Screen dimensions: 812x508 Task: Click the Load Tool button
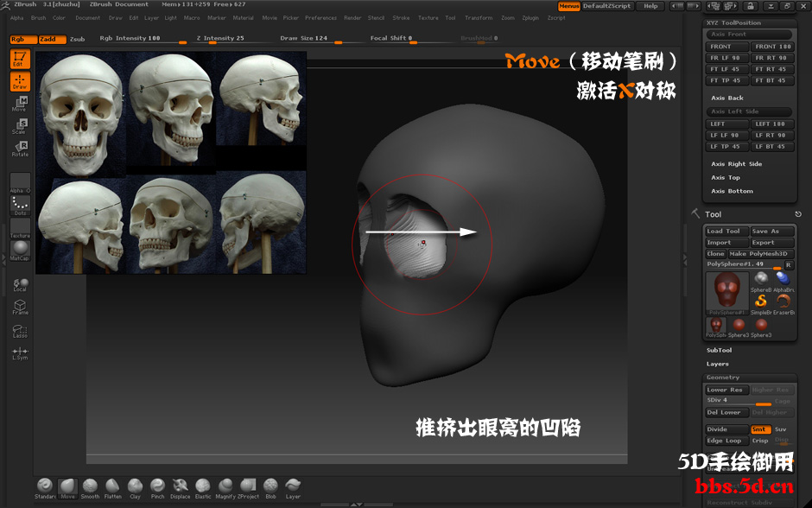(x=726, y=232)
